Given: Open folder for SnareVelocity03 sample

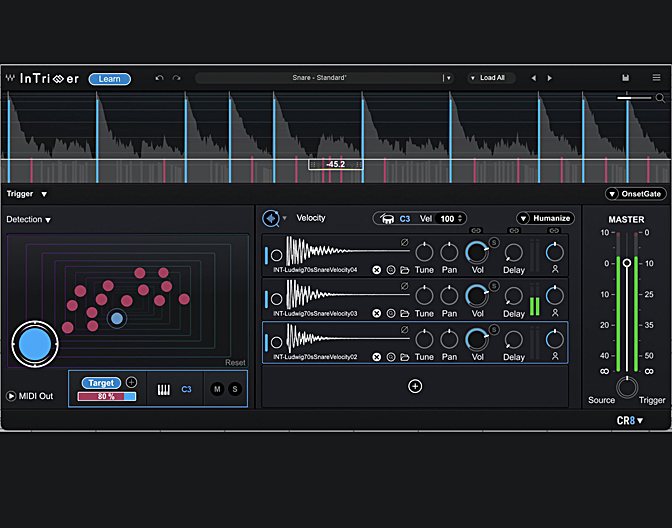Looking at the screenshot, I should (405, 313).
